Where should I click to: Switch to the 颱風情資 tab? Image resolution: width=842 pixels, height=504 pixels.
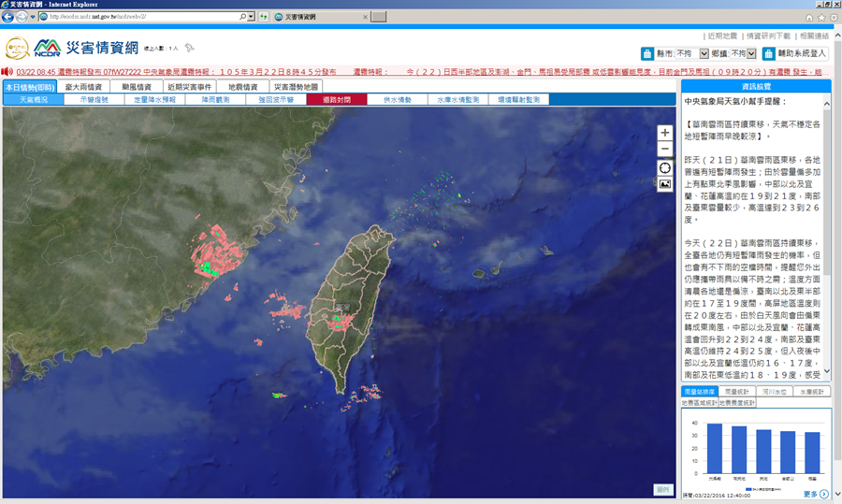(x=137, y=87)
